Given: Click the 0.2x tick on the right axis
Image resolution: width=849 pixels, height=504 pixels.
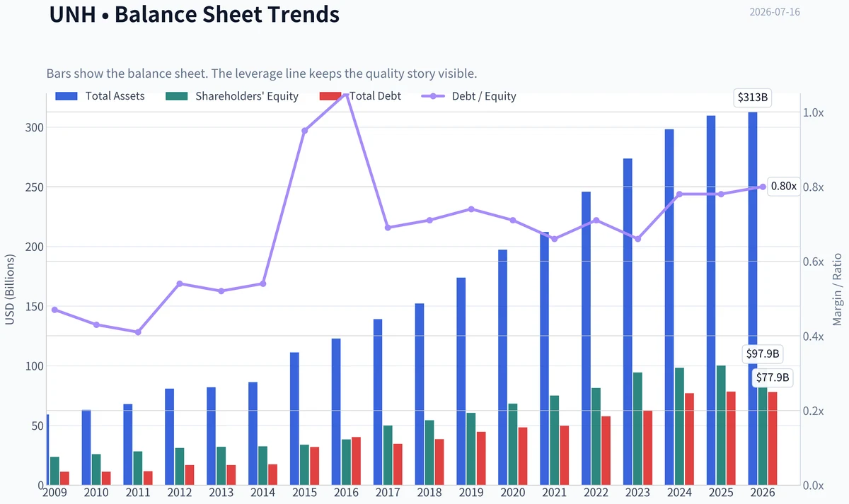Looking at the screenshot, I should point(813,411).
